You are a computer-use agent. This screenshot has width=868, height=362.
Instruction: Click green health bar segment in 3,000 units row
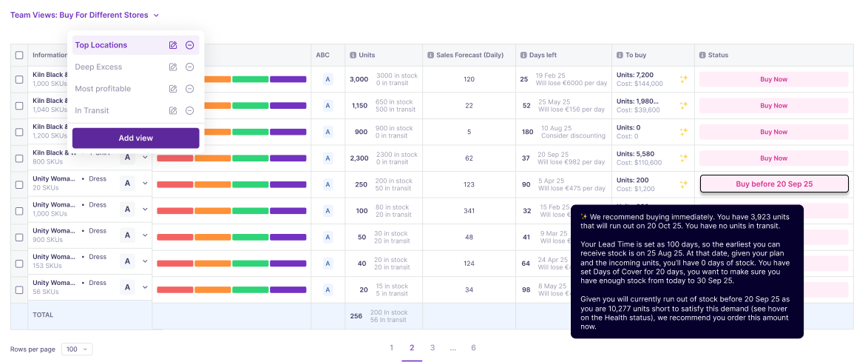click(250, 79)
